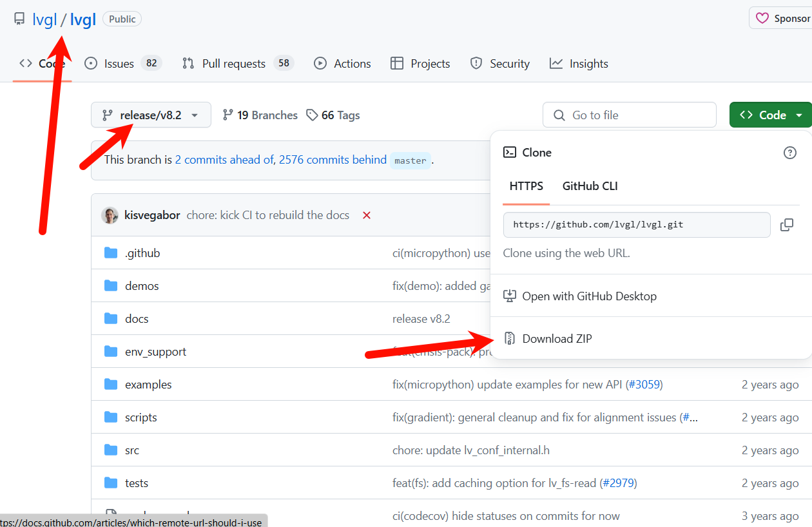
Task: Open the demos folder
Action: pos(142,286)
